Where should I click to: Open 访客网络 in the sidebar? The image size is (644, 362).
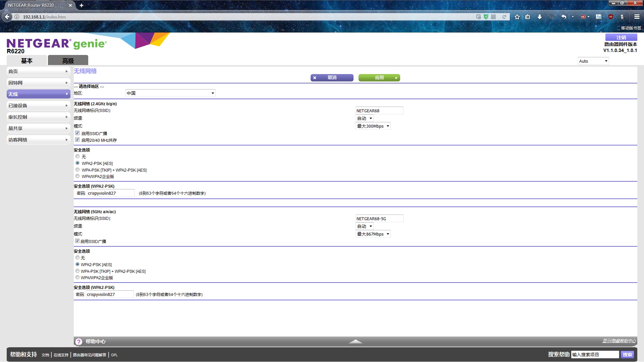coord(38,140)
